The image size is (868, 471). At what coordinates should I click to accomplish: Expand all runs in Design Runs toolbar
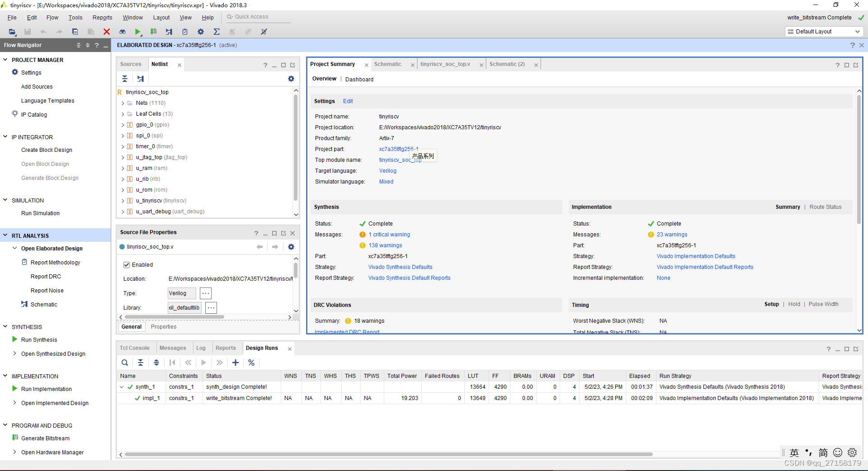pyautogui.click(x=156, y=363)
